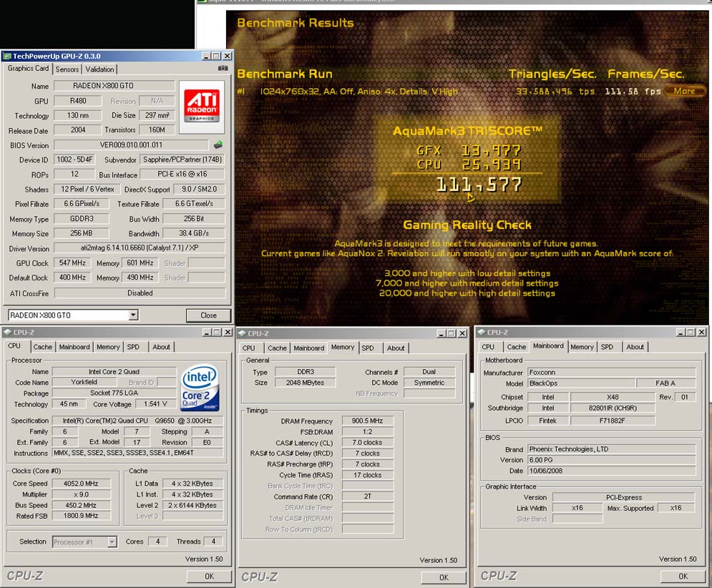This screenshot has width=712, height=588.
Task: Open the Processor #1 selection dropdown
Action: click(x=112, y=542)
